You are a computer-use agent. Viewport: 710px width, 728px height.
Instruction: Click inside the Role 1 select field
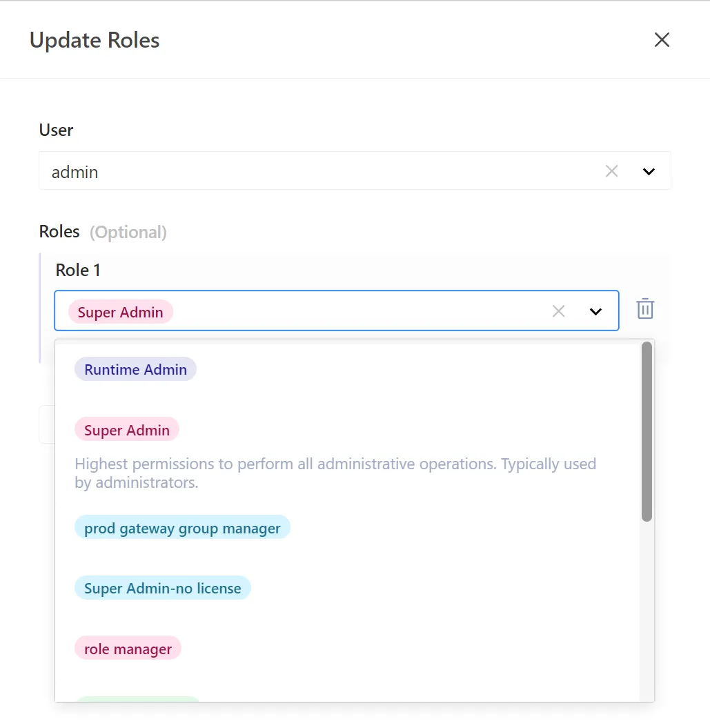[337, 311]
